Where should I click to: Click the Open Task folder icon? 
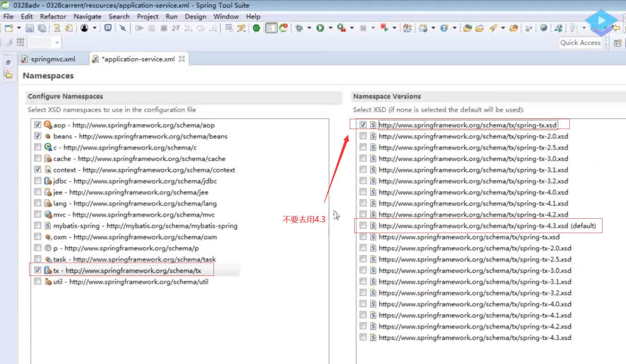pyautogui.click(x=480, y=28)
